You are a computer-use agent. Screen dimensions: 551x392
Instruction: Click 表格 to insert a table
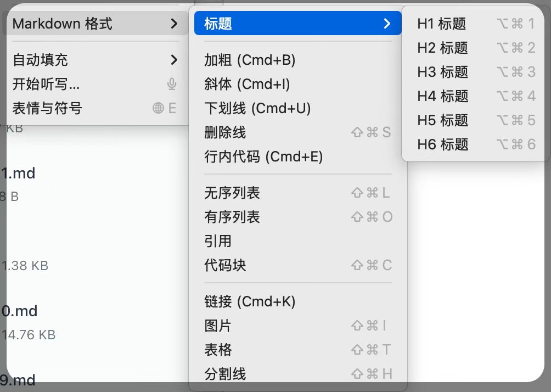[x=218, y=350]
